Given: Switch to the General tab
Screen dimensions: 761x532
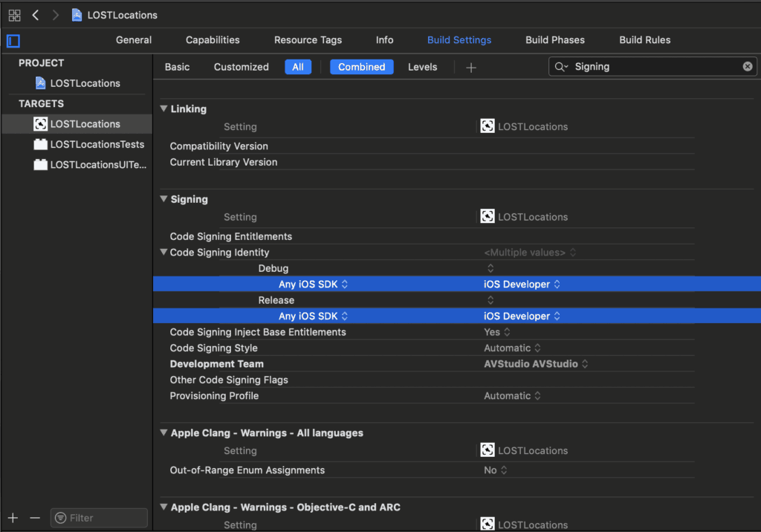Looking at the screenshot, I should pyautogui.click(x=134, y=40).
